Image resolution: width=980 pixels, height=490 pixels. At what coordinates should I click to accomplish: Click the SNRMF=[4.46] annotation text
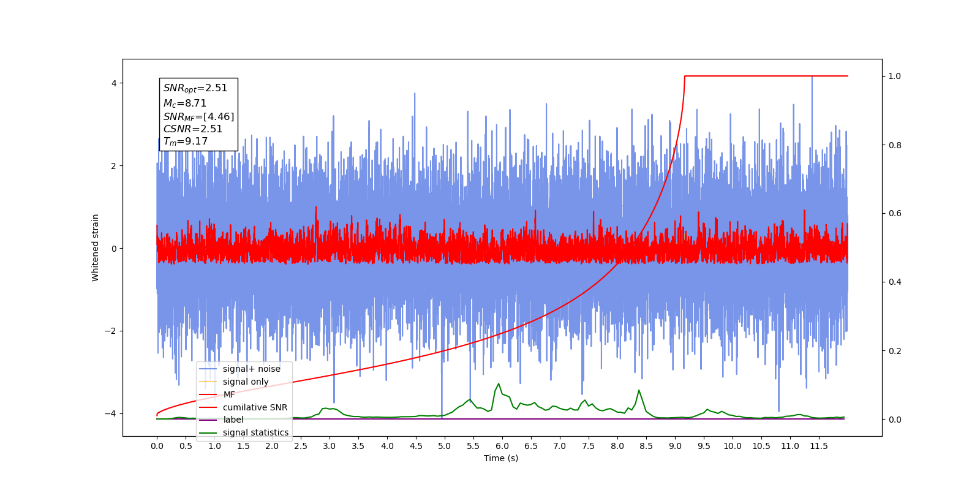[198, 116]
